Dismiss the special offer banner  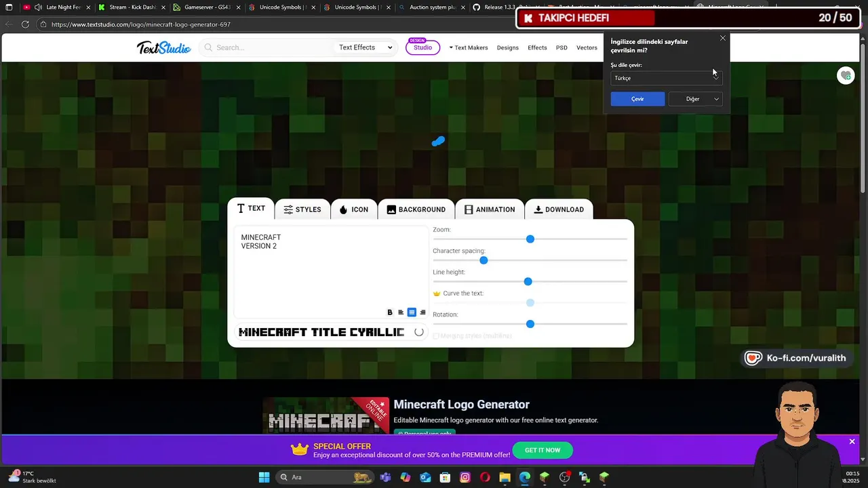852,441
